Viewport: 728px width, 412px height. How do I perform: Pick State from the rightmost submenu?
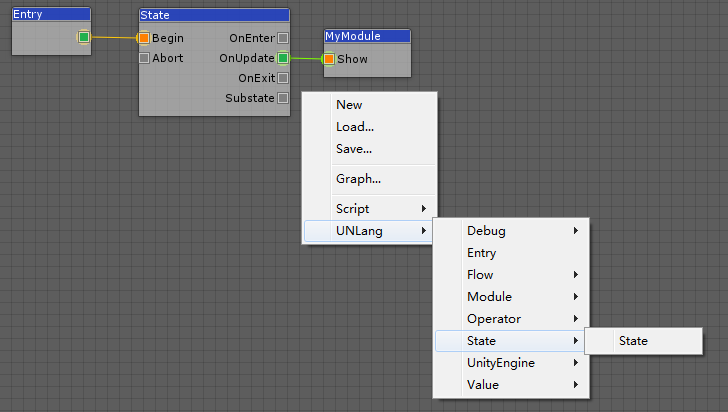(633, 341)
